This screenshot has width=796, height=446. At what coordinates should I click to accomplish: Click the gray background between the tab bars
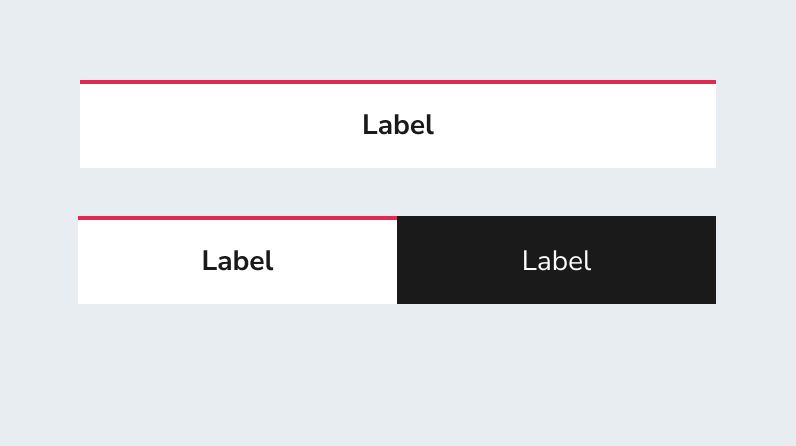click(x=398, y=192)
